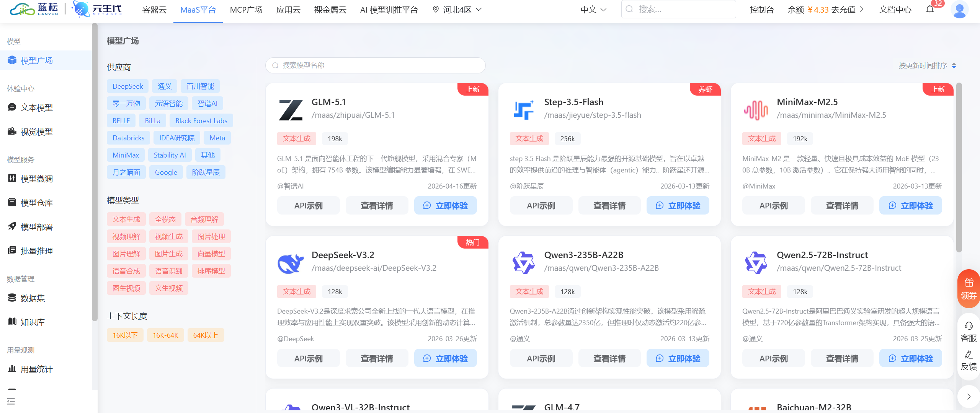Click the GLM-5.1 Z logo

[x=291, y=110]
